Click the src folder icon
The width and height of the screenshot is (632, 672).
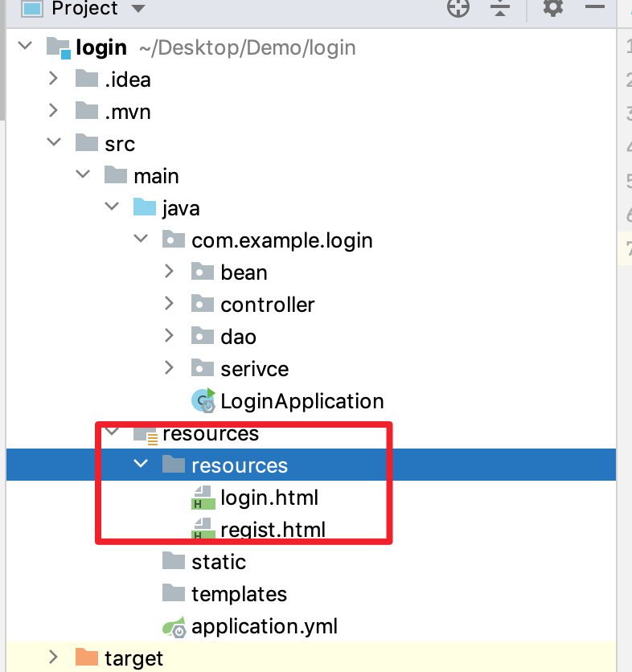pos(87,143)
